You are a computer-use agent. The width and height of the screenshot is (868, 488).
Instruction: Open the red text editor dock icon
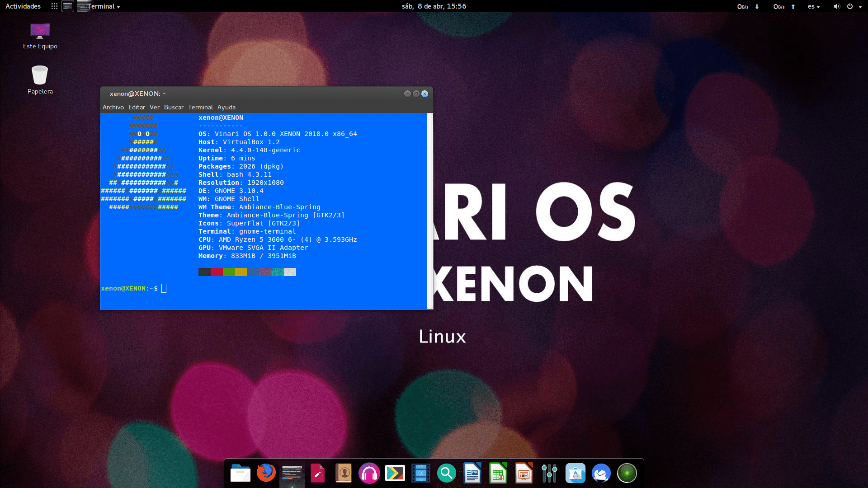pyautogui.click(x=318, y=474)
